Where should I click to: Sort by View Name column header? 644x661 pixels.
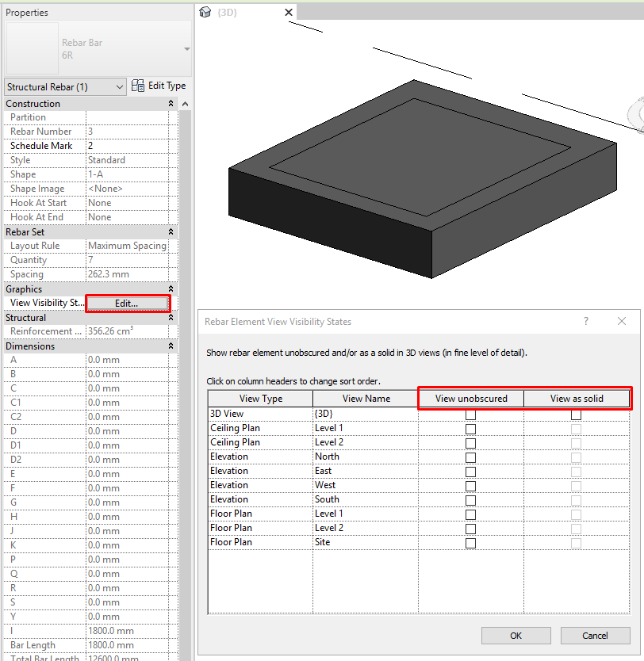pyautogui.click(x=366, y=399)
